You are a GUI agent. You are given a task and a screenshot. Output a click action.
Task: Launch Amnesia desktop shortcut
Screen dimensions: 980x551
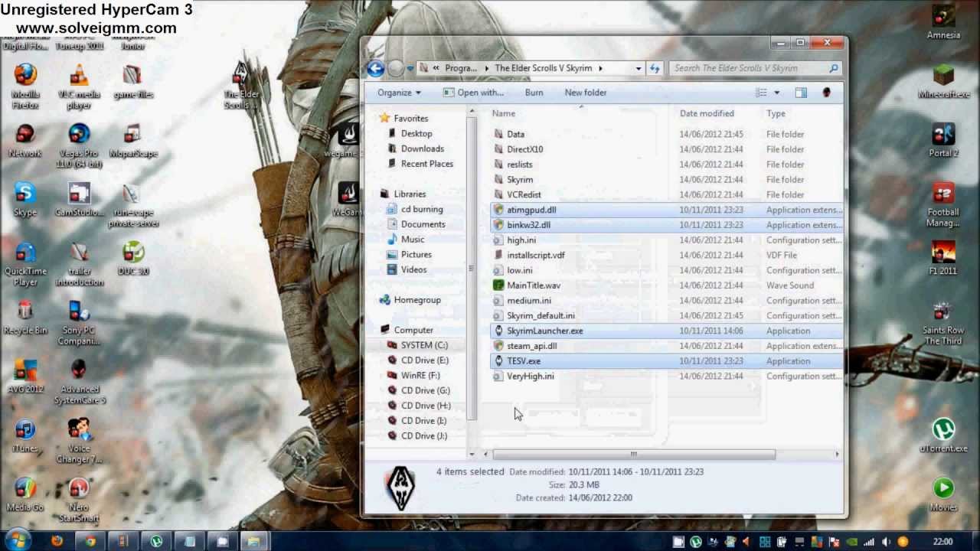(943, 23)
